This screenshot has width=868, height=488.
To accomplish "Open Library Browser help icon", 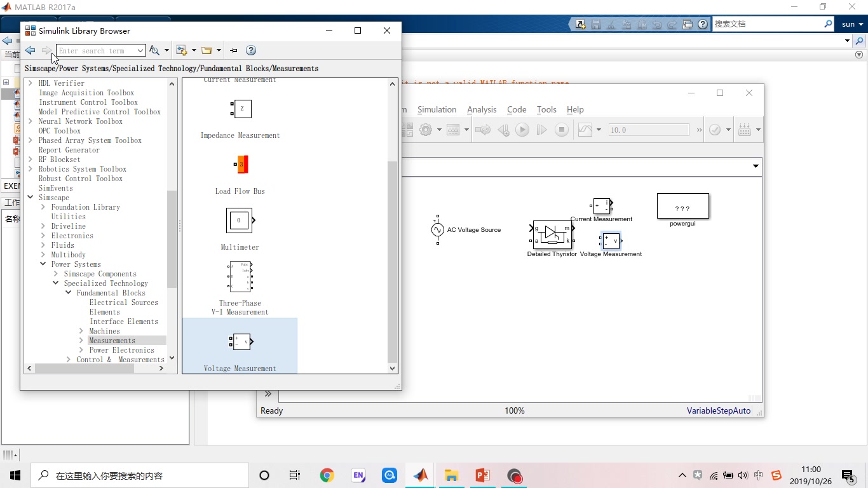I will tap(251, 50).
